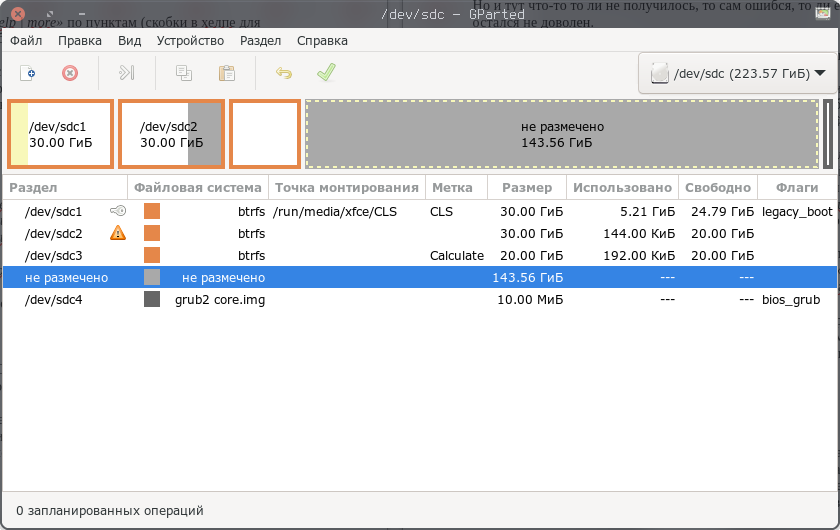840x530 pixels.
Task: Click the orange btrfs swatch of /dev/sdc1
Action: pyautogui.click(x=152, y=211)
